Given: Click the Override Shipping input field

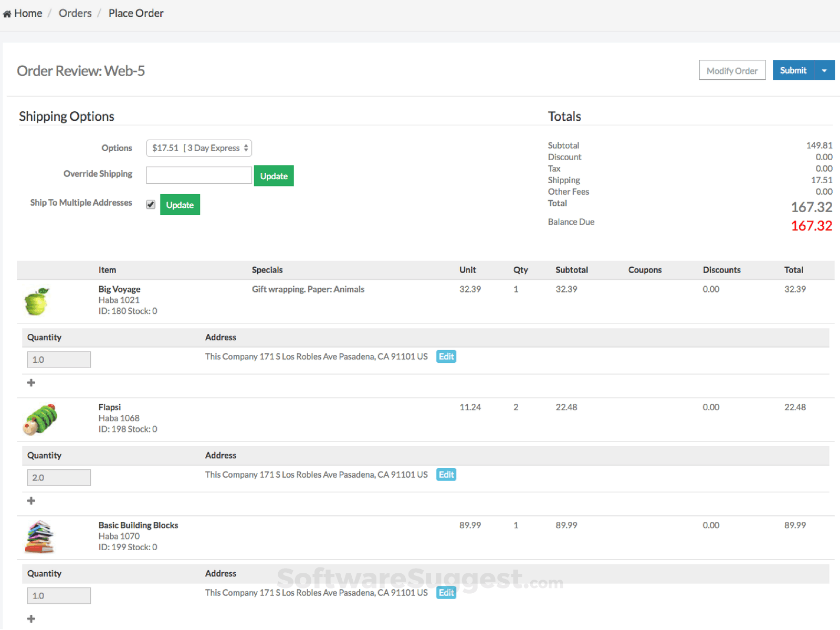Looking at the screenshot, I should pos(198,175).
